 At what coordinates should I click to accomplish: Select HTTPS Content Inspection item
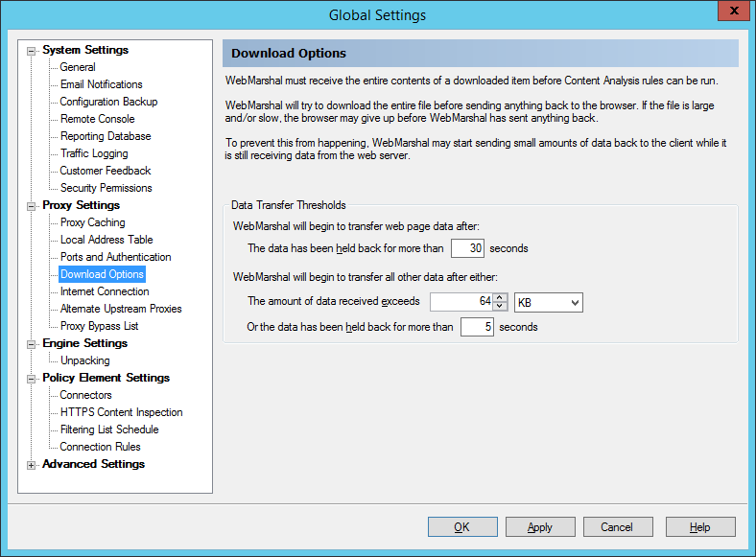122,412
